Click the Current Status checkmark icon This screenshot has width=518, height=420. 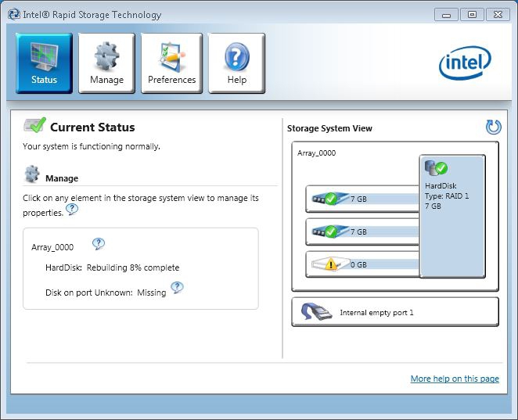(34, 125)
